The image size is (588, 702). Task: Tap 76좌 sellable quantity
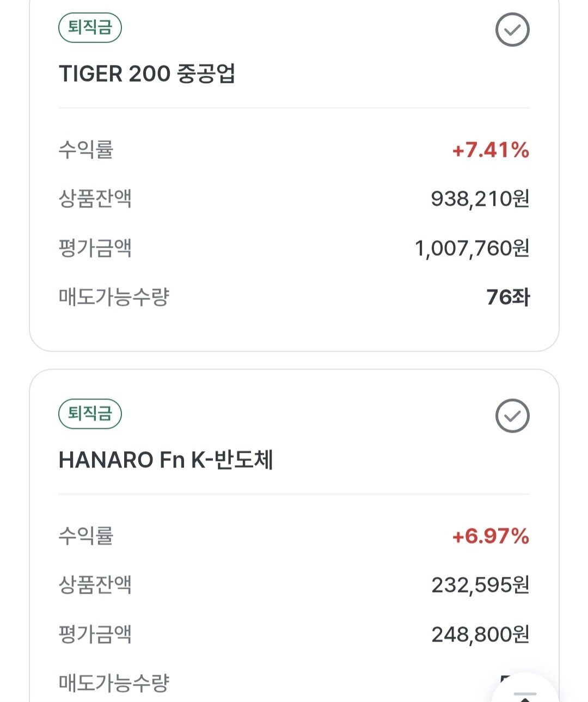point(508,297)
